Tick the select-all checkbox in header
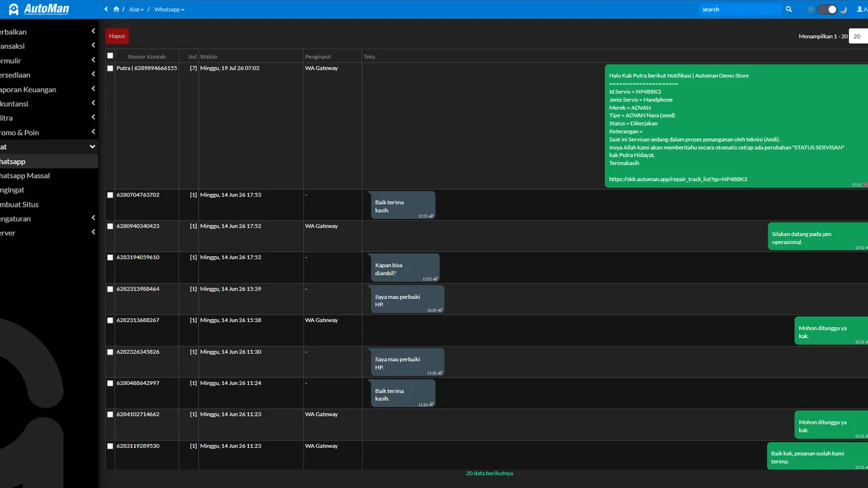Viewport: 868px width, 488px height. [111, 56]
